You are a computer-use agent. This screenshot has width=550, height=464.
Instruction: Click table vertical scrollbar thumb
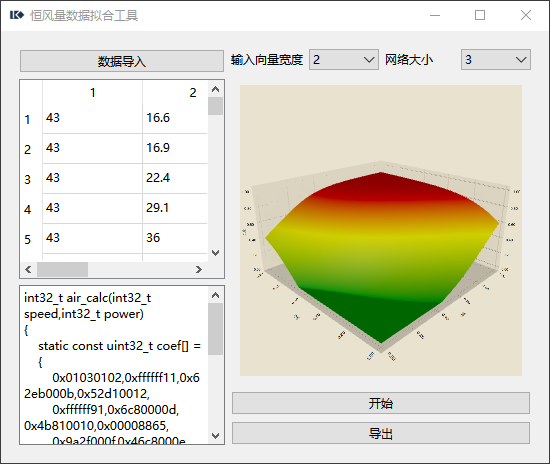pyautogui.click(x=215, y=106)
